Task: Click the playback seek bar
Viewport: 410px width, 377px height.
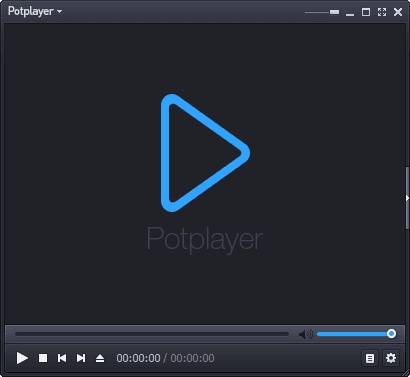Action: click(152, 334)
